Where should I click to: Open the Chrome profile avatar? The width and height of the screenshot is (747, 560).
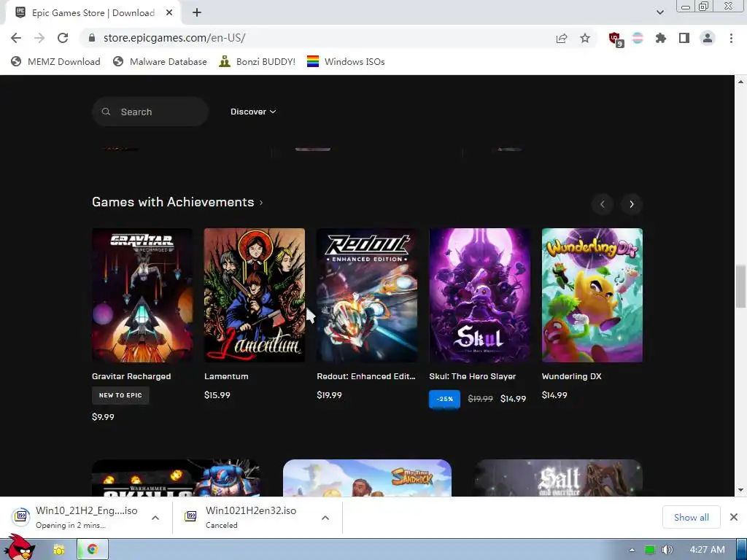tap(708, 38)
